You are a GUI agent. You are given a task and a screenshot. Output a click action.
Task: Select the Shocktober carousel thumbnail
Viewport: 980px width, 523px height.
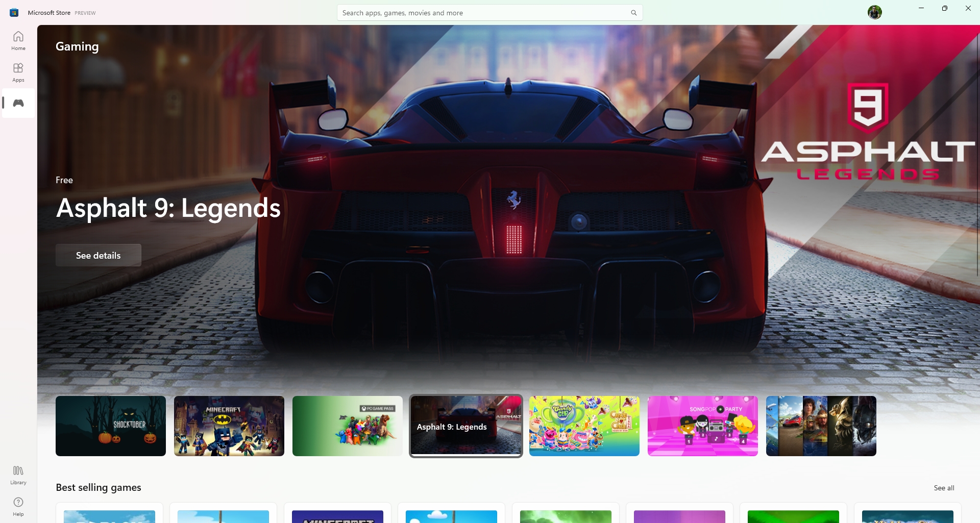(111, 426)
